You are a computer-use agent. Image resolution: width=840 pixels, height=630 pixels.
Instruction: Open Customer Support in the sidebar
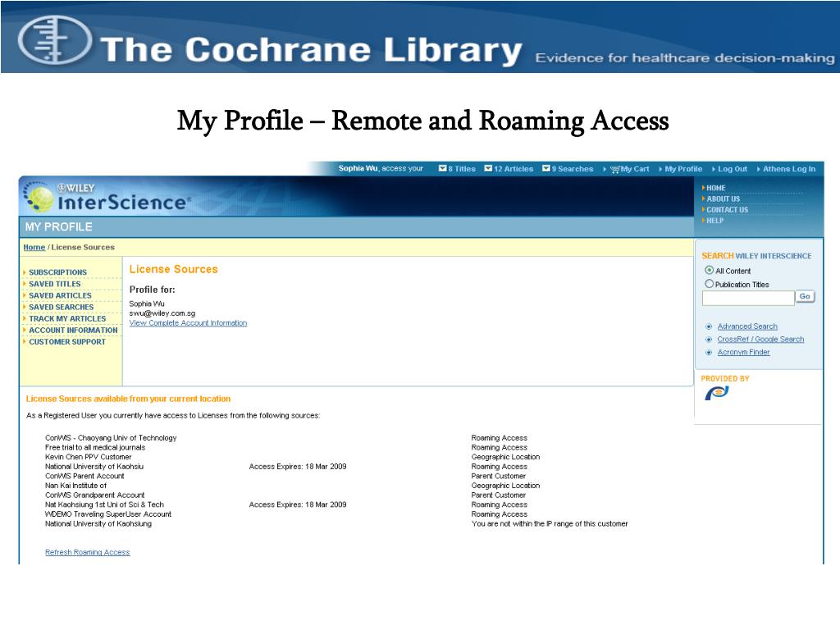tap(67, 342)
